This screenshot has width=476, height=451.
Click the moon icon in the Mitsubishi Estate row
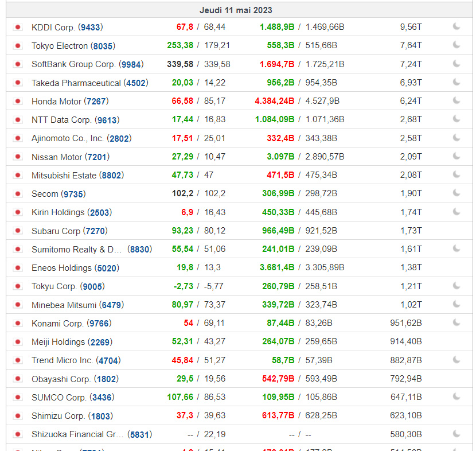(x=457, y=174)
